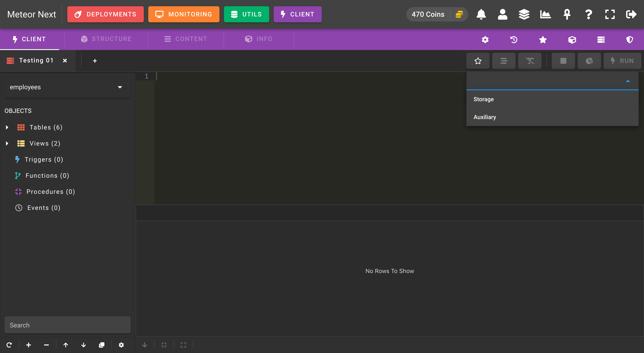Open the DEPLOYMENTS section
The height and width of the screenshot is (353, 644).
point(106,14)
